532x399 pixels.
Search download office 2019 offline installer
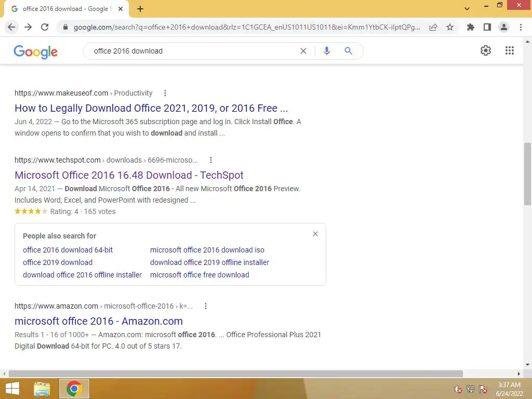[210, 262]
